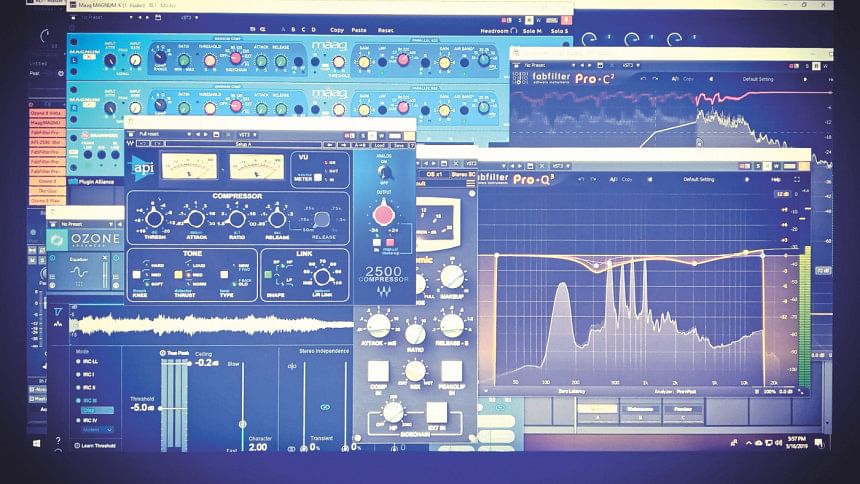Click the Setup A bar in the Waves toolbar
860x484 pixels.
[x=243, y=144]
